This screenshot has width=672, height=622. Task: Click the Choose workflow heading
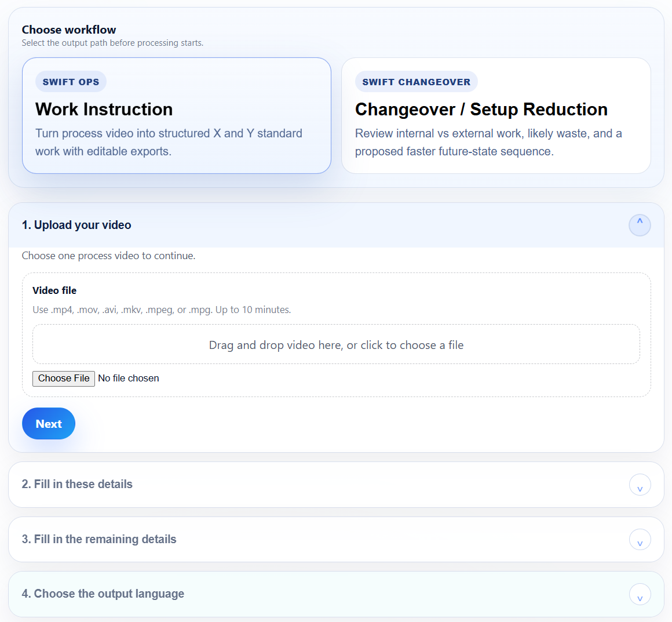68,29
